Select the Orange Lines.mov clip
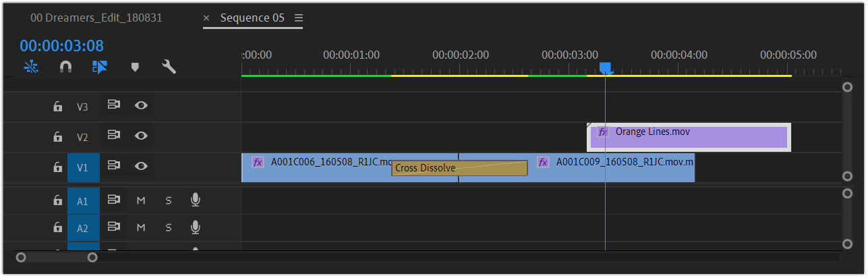Image resolution: width=868 pixels, height=278 pixels. pos(689,137)
